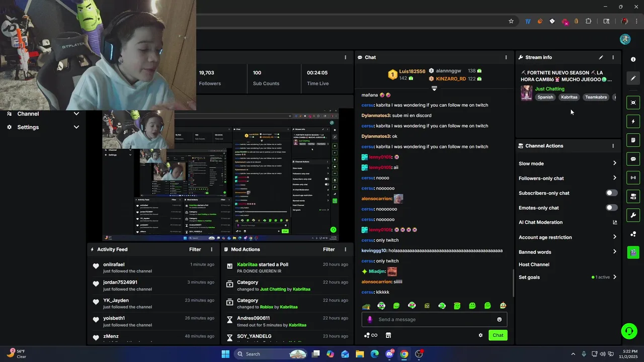Open Mod Actions Filter dropdown
Screen dimensions: 644x362
pos(329,249)
